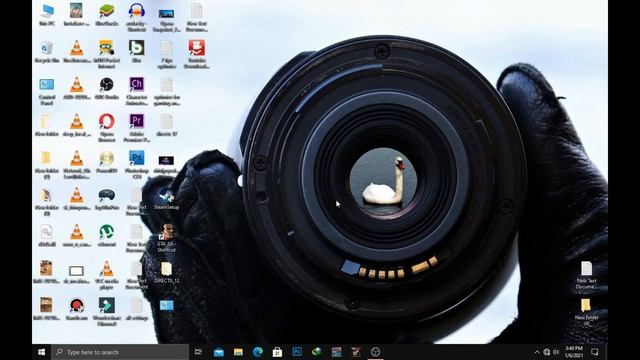Open Control Panel desktop shortcut

coord(47,91)
